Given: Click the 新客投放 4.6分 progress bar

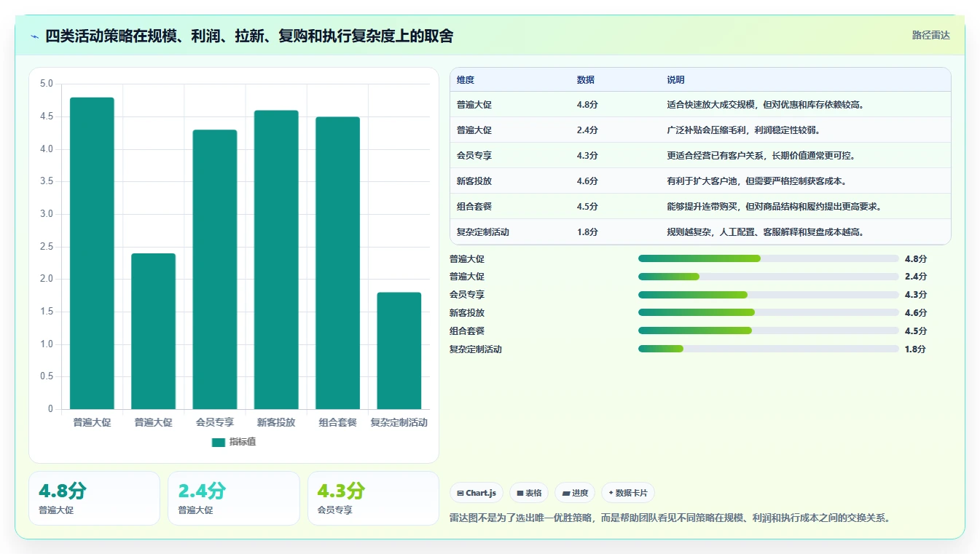Looking at the screenshot, I should 769,312.
